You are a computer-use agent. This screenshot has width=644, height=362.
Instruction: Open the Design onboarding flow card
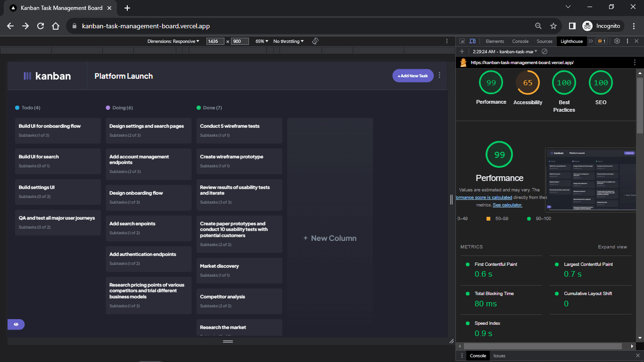click(x=149, y=197)
